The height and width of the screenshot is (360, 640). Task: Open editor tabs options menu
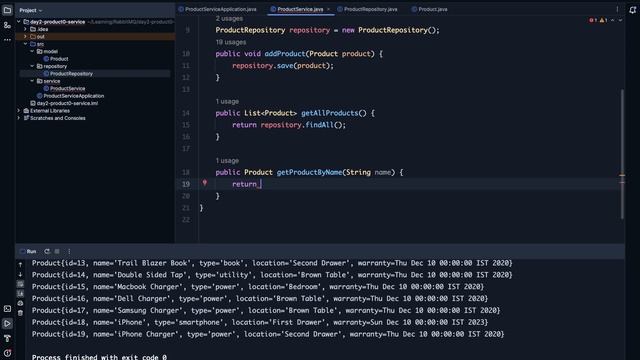[x=617, y=9]
